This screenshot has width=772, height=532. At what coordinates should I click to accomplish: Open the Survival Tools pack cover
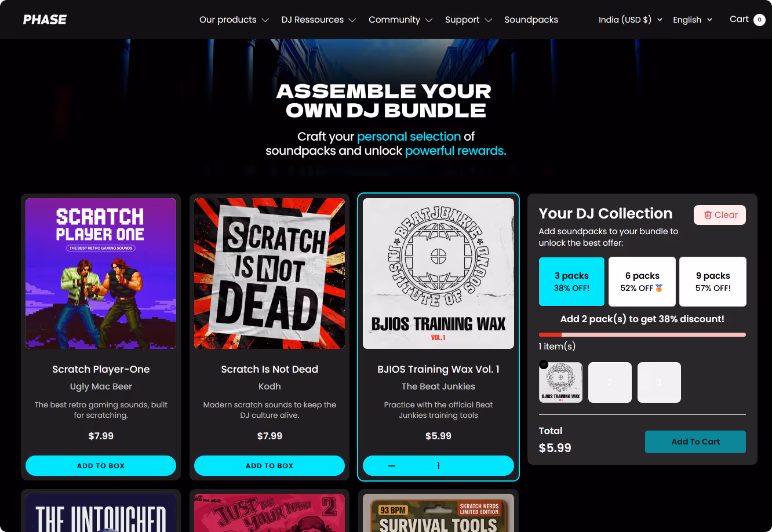(438, 513)
